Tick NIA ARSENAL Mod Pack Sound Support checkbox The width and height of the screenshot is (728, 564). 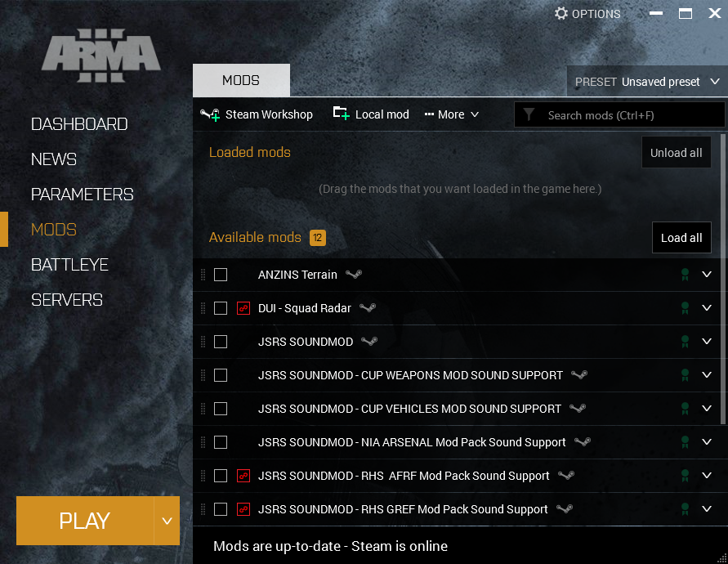point(221,442)
